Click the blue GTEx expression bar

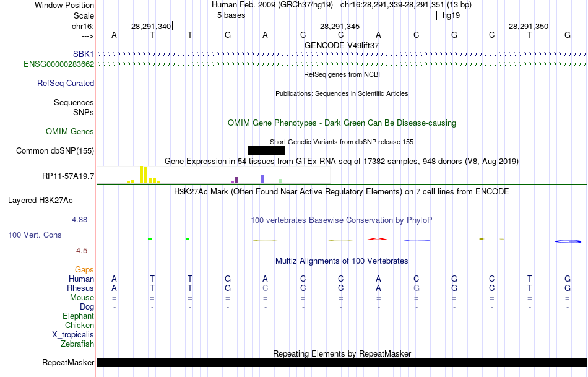[263, 180]
